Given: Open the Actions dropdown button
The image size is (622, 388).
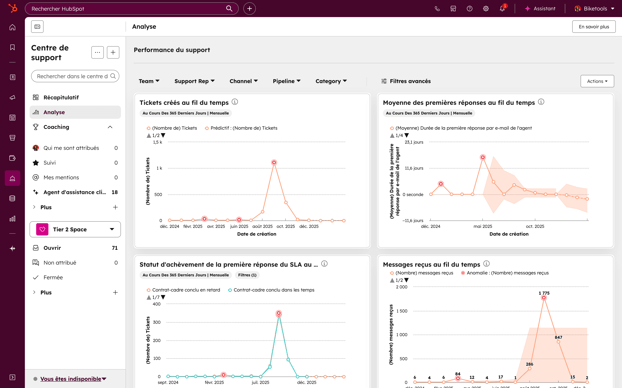Looking at the screenshot, I should click(x=597, y=81).
